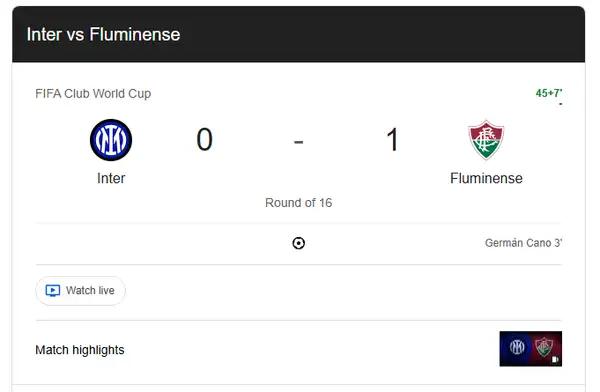Click the Inter crest in highlights thumbnail

tap(517, 347)
